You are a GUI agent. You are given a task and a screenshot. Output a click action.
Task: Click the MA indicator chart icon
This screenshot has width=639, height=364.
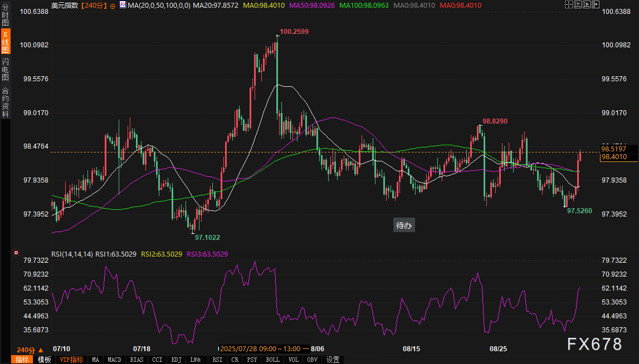(122, 6)
